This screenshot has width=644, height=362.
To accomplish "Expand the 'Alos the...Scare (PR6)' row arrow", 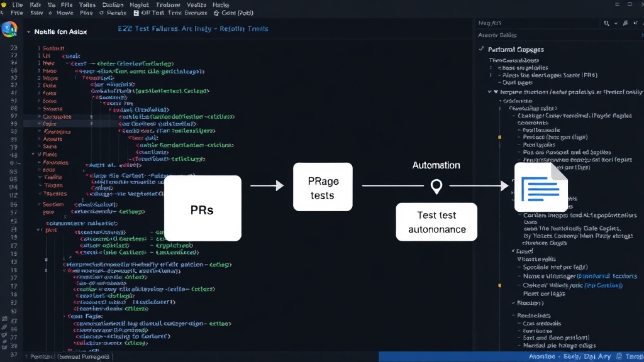I will point(491,75).
